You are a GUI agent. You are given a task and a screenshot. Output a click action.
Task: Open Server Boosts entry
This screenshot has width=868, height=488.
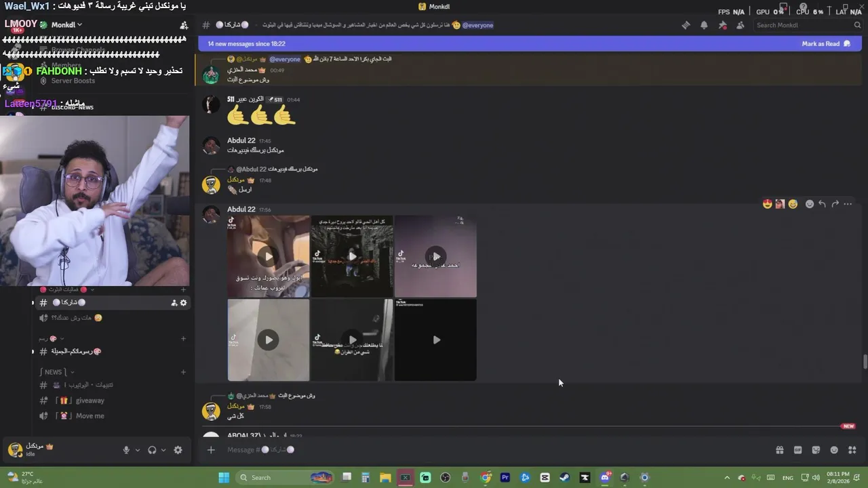[66, 81]
